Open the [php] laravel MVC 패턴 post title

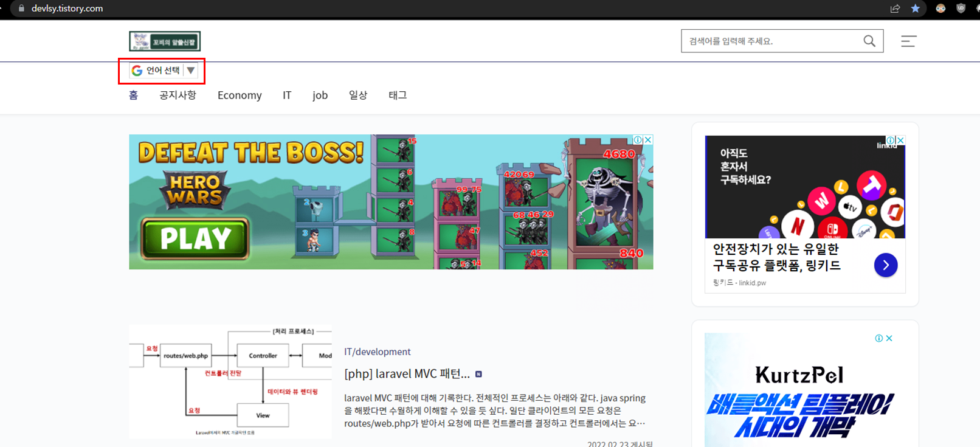click(407, 373)
